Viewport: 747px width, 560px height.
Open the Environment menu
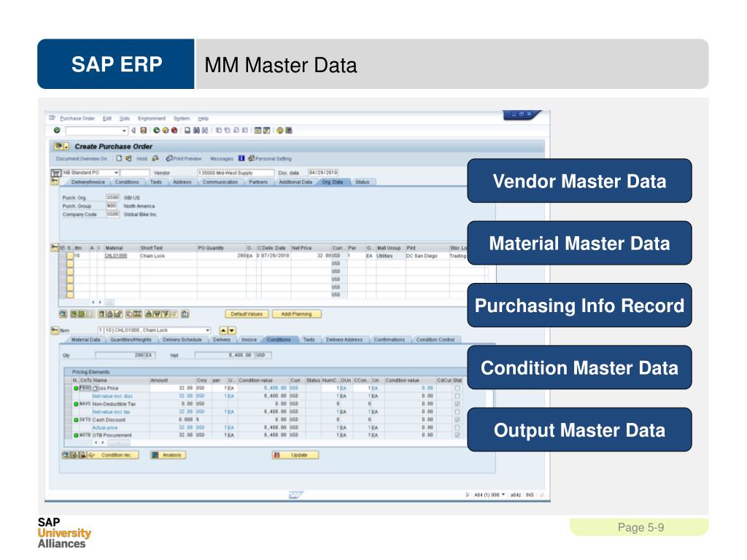click(x=152, y=119)
